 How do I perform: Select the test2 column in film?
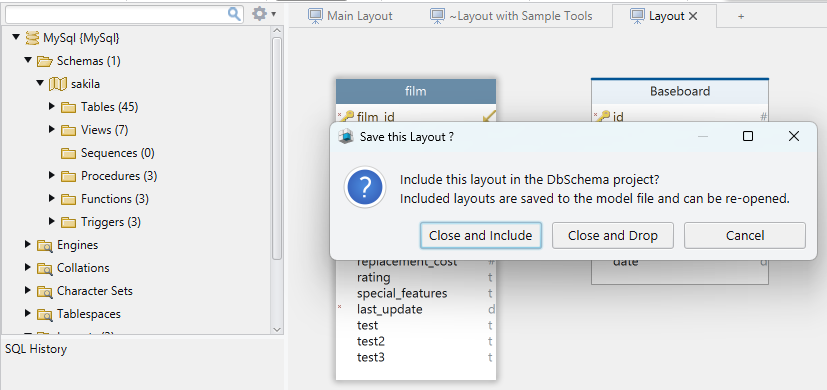[x=371, y=341]
